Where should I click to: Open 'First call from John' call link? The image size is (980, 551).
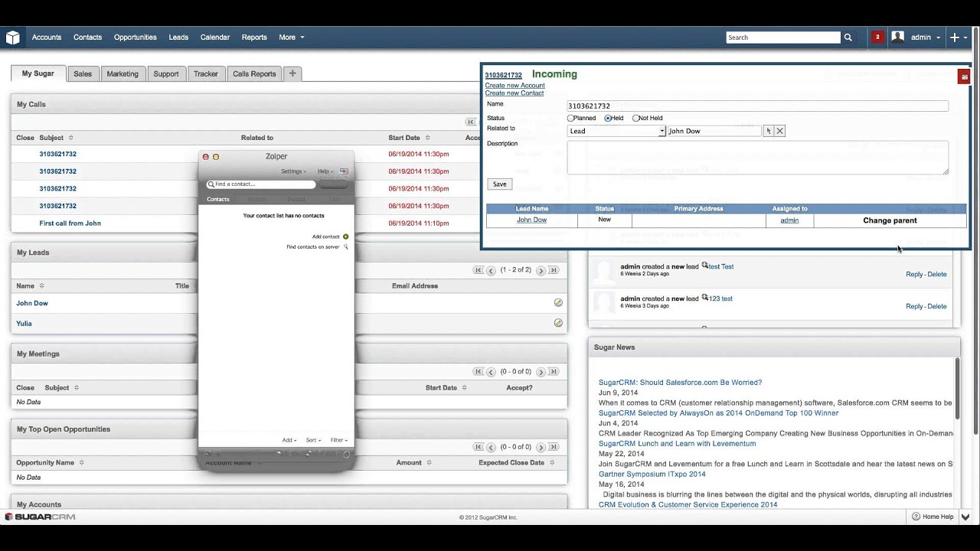[70, 223]
